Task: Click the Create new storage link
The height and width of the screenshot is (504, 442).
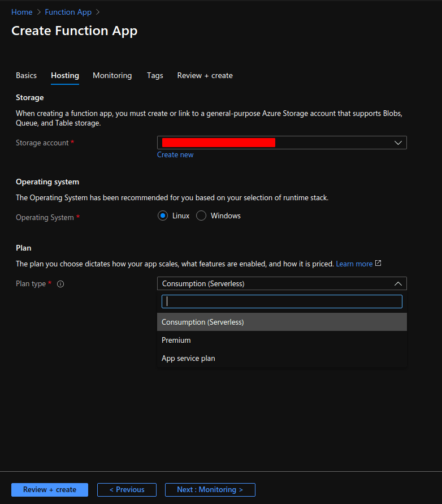Action: [175, 154]
